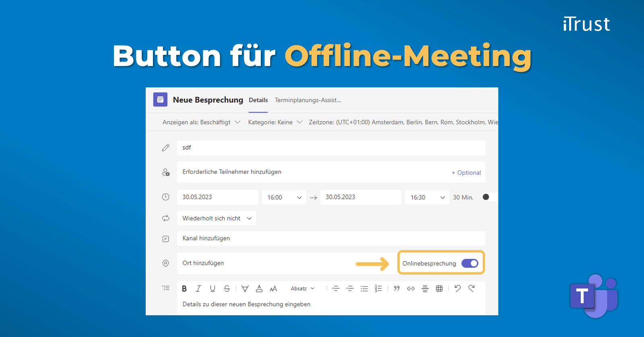This screenshot has height=337, width=644.
Task: Click the 30 Min. duration text
Action: (463, 197)
